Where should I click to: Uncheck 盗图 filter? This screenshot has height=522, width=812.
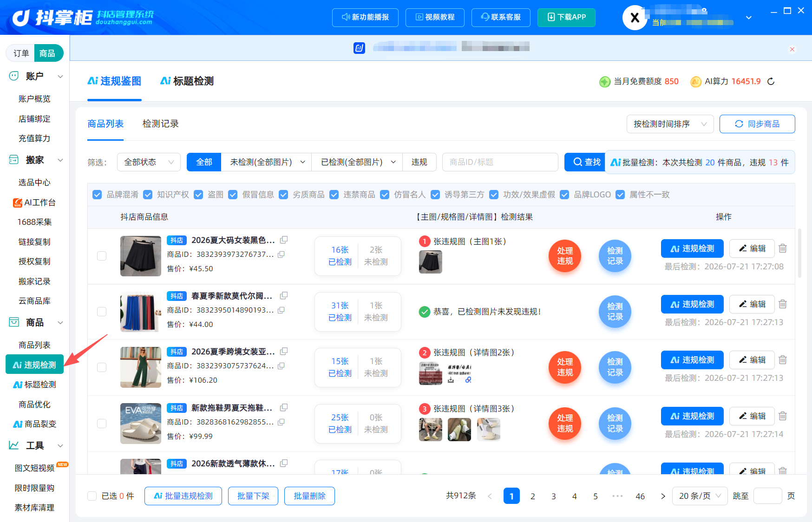(198, 195)
